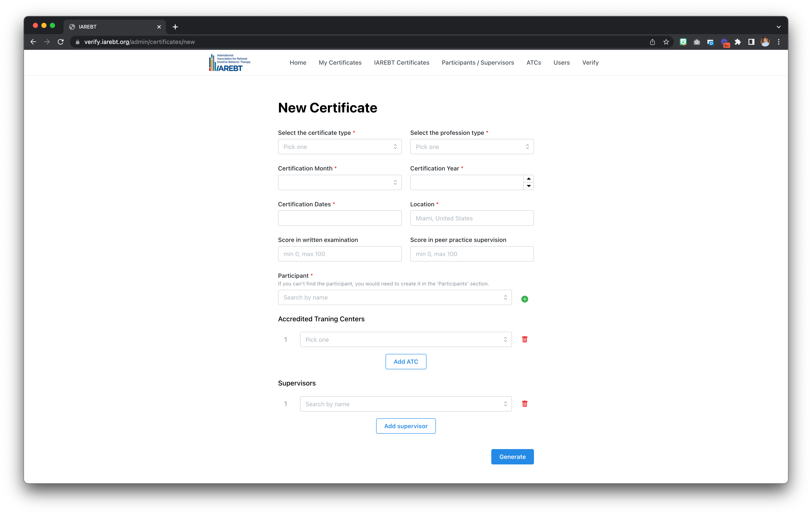Open the IAREBT Certificates menu item
This screenshot has height=515, width=812.
[x=401, y=63]
